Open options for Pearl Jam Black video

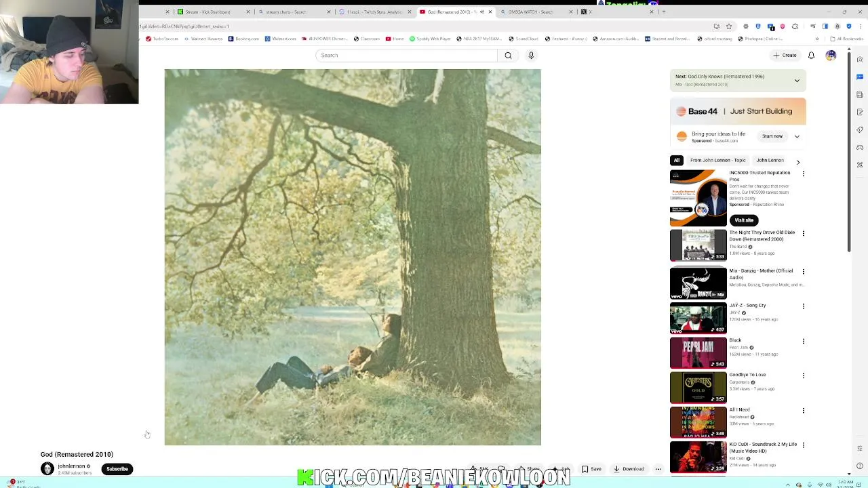coord(804,341)
